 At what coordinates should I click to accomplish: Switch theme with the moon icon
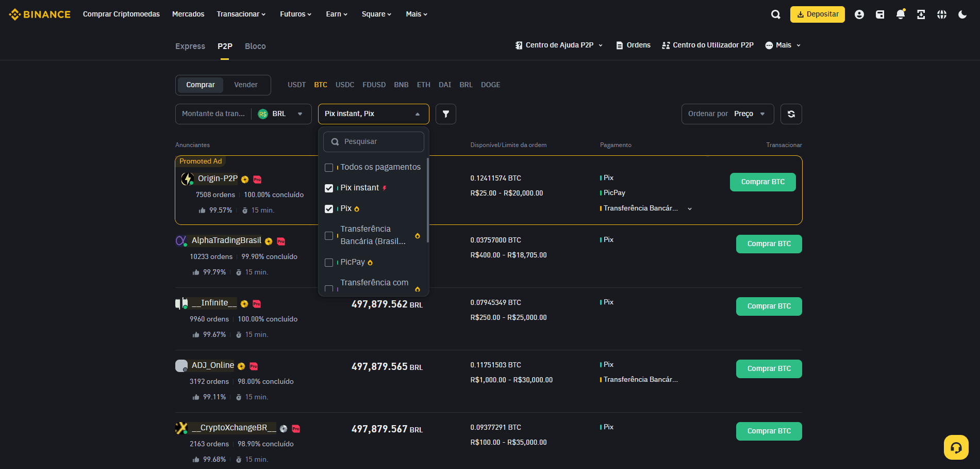click(962, 14)
